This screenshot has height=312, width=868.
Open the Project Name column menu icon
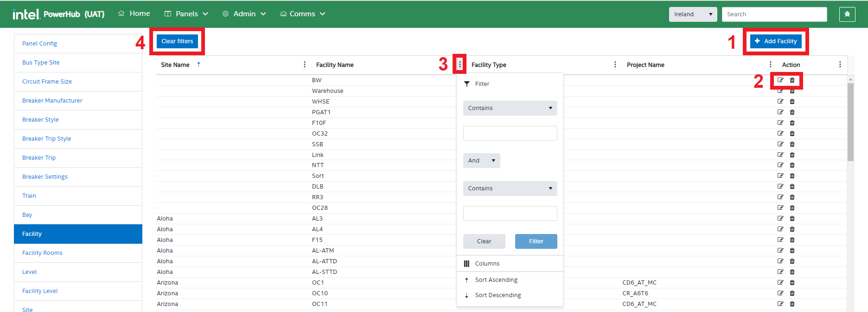coord(771,65)
